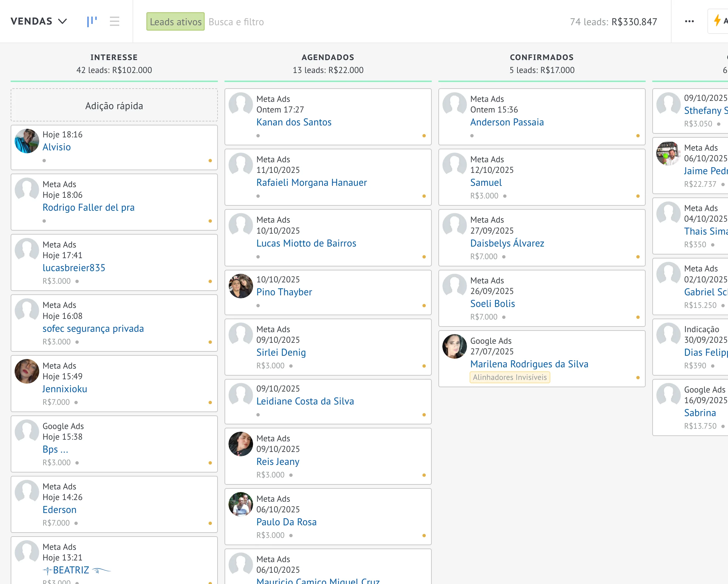728x584 pixels.
Task: Click Pino Thayber's photo thumbnail
Action: (x=240, y=286)
